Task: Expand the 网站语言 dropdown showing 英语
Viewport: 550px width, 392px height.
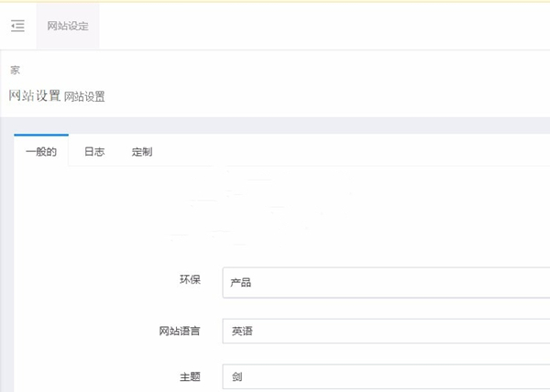Action: click(385, 332)
